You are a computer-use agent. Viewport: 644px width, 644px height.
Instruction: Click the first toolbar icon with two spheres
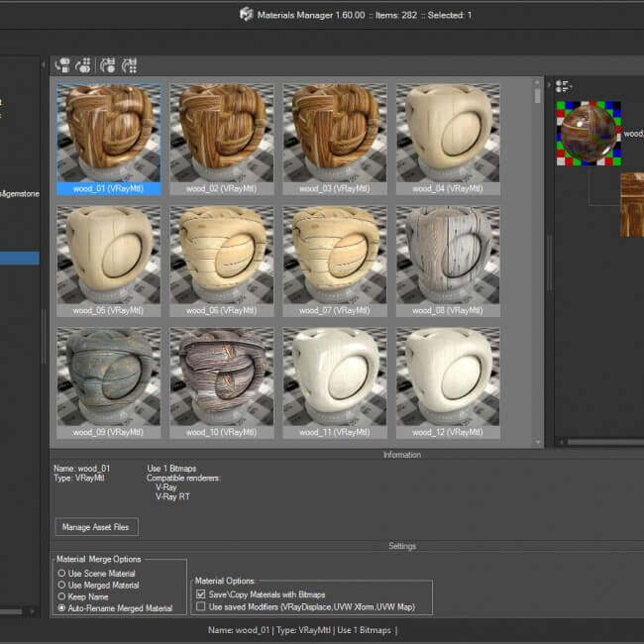[x=62, y=65]
